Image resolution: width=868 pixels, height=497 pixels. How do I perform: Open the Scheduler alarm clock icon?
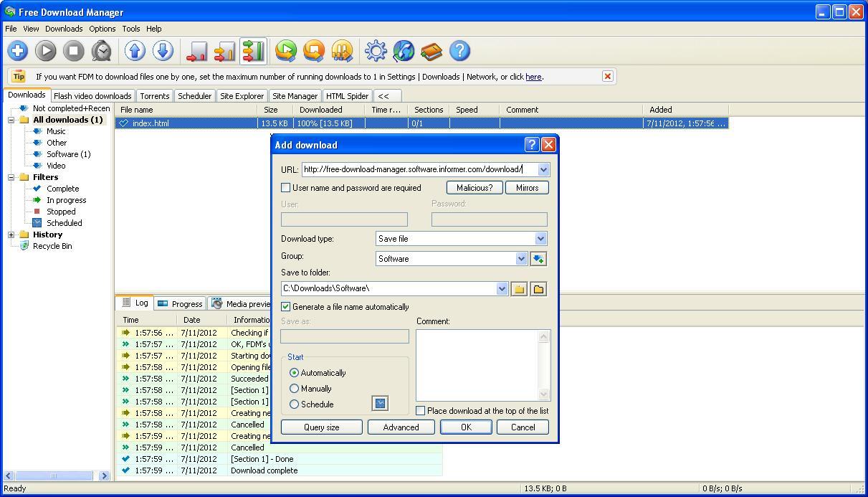coord(101,51)
